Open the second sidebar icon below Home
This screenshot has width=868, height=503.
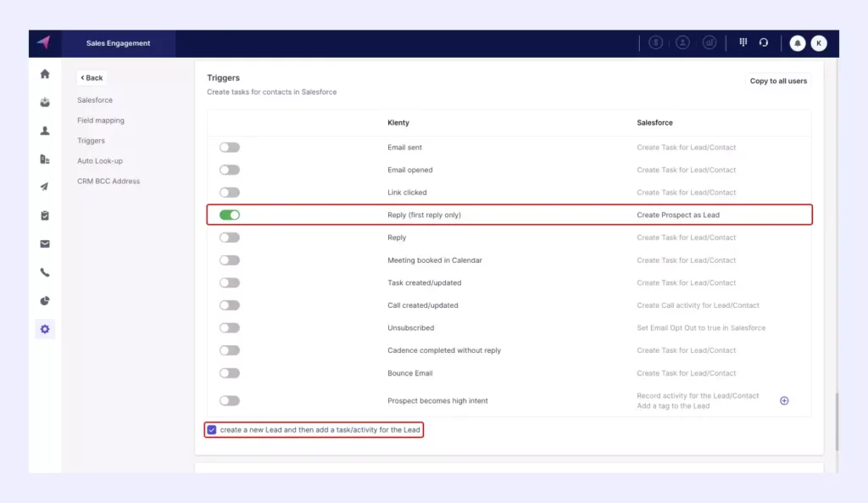coord(45,102)
